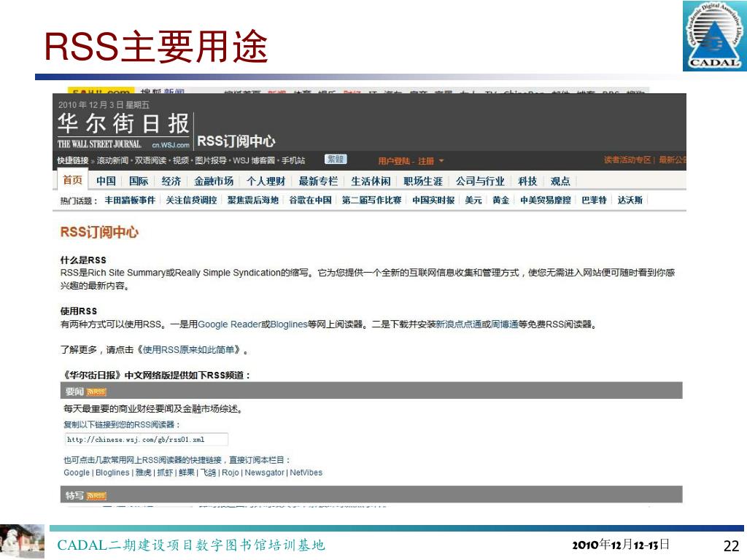Viewport: 747px width, 560px height.
Task: Open the 个人理财 navigation tab
Action: click(266, 181)
